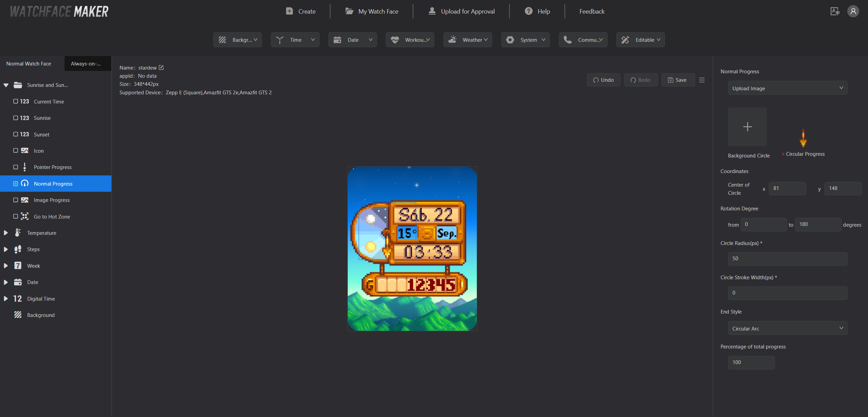This screenshot has width=868, height=417.
Task: Open the user account avatar icon
Action: click(853, 11)
